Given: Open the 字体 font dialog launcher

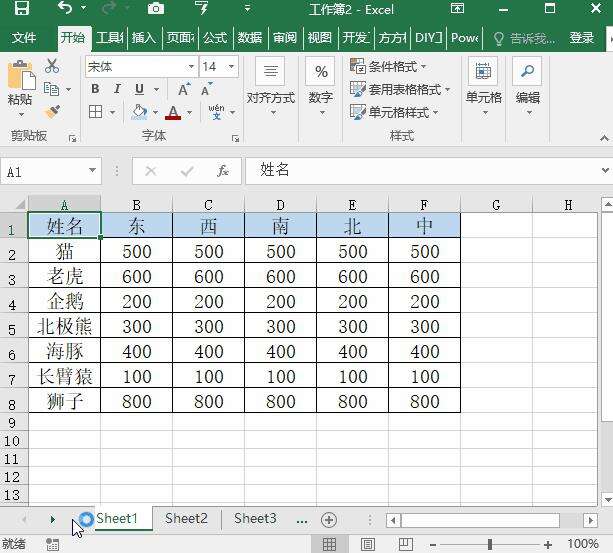Looking at the screenshot, I should [x=235, y=138].
